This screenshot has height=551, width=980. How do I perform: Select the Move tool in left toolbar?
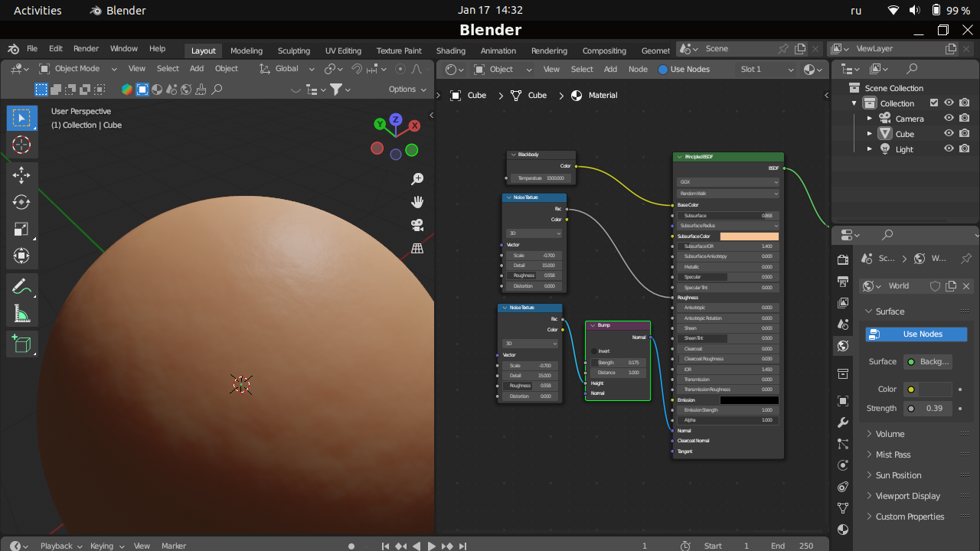tap(21, 175)
